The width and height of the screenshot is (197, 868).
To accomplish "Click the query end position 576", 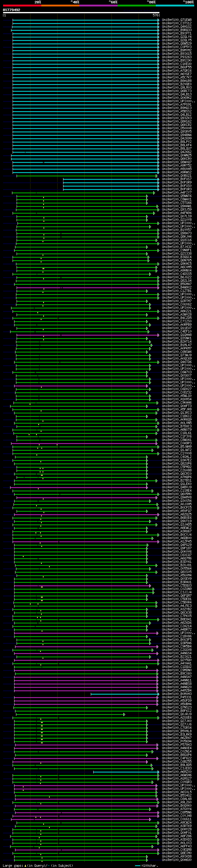I will coord(155,15).
